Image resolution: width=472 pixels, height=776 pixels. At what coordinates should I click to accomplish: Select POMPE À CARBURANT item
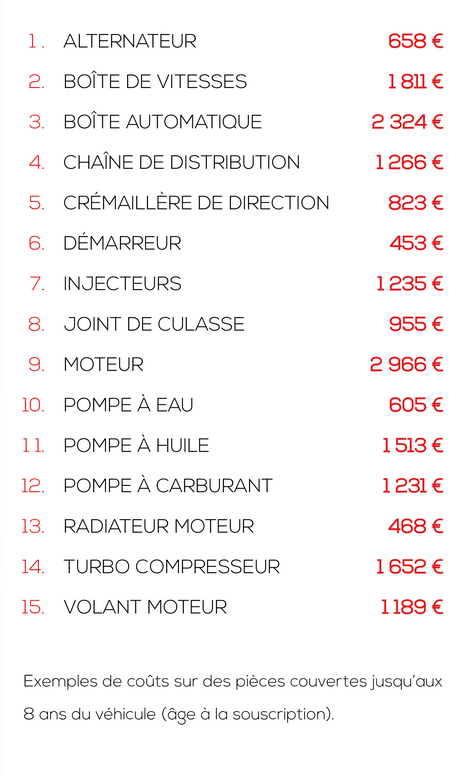168,485
